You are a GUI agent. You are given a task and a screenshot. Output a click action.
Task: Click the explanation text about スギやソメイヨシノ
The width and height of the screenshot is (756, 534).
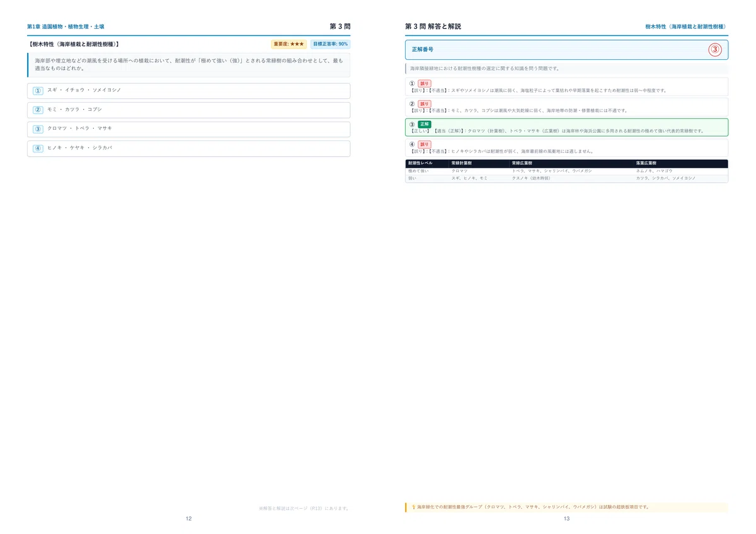click(x=537, y=91)
